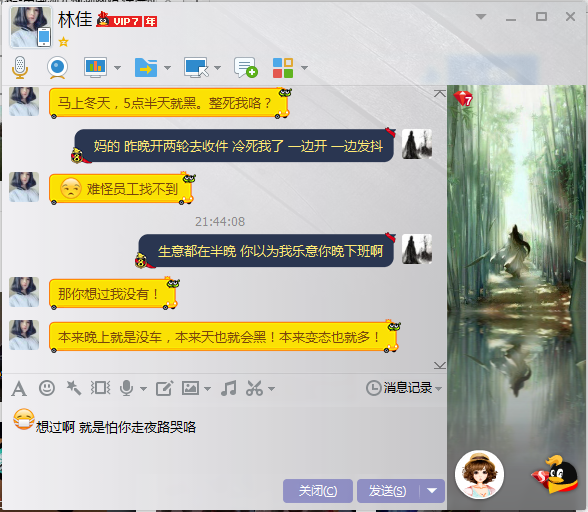Send a window shake nudge
The width and height of the screenshot is (588, 512).
coord(100,388)
